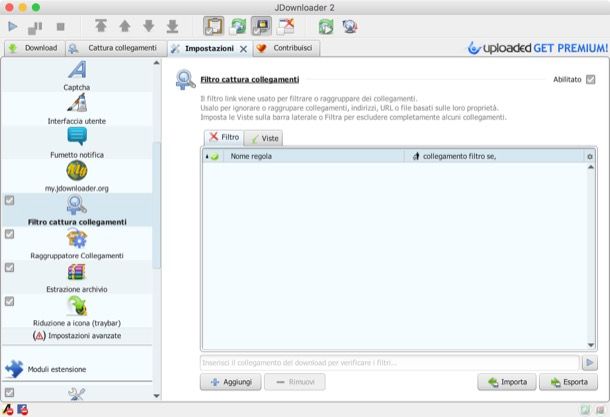Viewport: 610px width, 417px height.
Task: Open Impostazioni avanzate in sidebar
Action: [77, 335]
